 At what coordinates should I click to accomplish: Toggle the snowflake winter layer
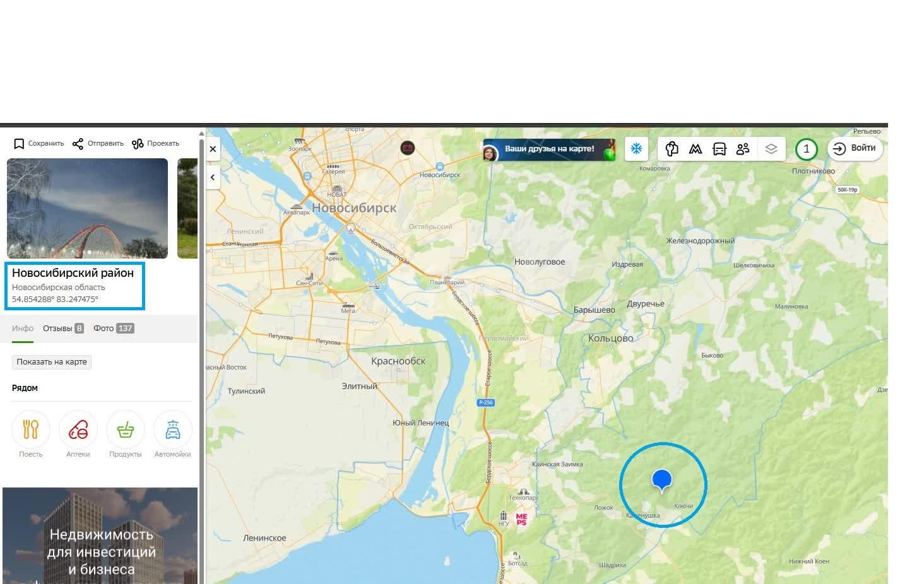point(637,149)
